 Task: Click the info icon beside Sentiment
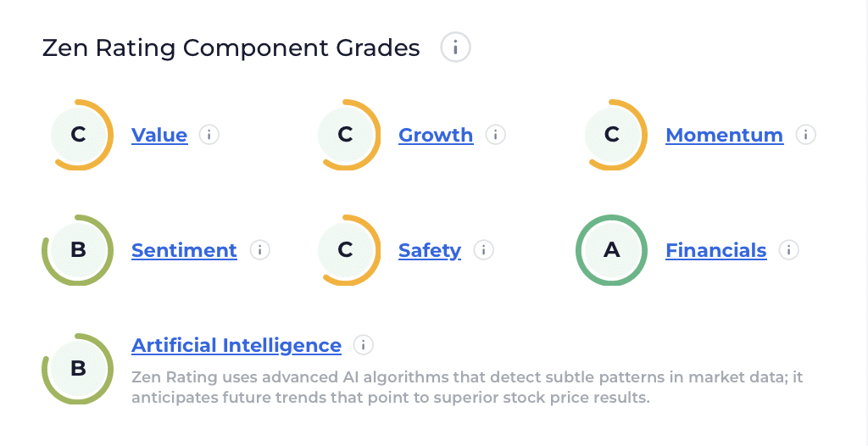pos(259,250)
